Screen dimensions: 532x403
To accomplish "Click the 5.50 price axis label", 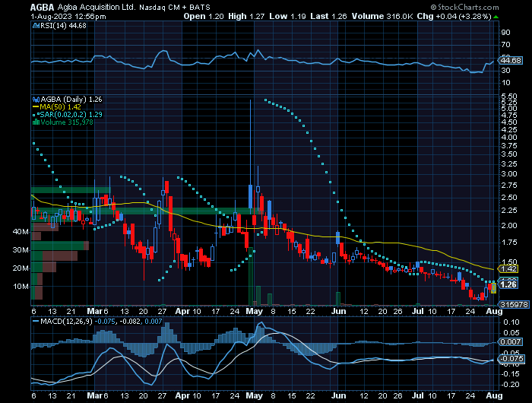I will coord(509,96).
